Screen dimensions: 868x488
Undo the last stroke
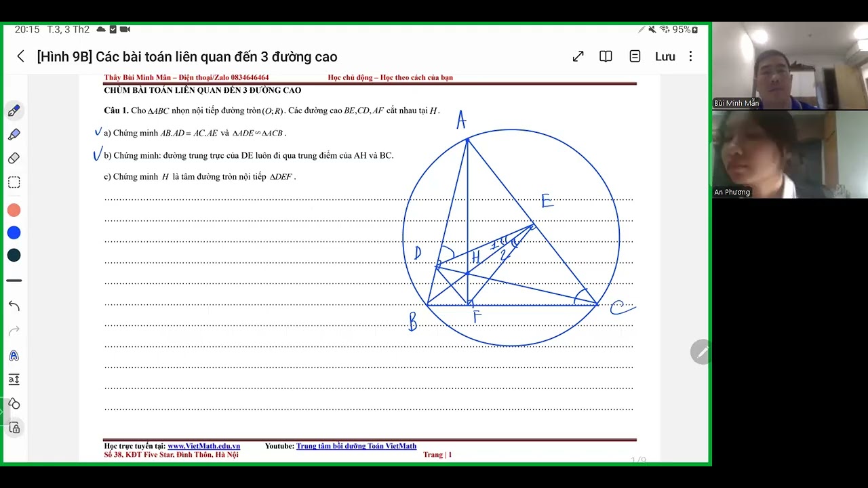(14, 306)
